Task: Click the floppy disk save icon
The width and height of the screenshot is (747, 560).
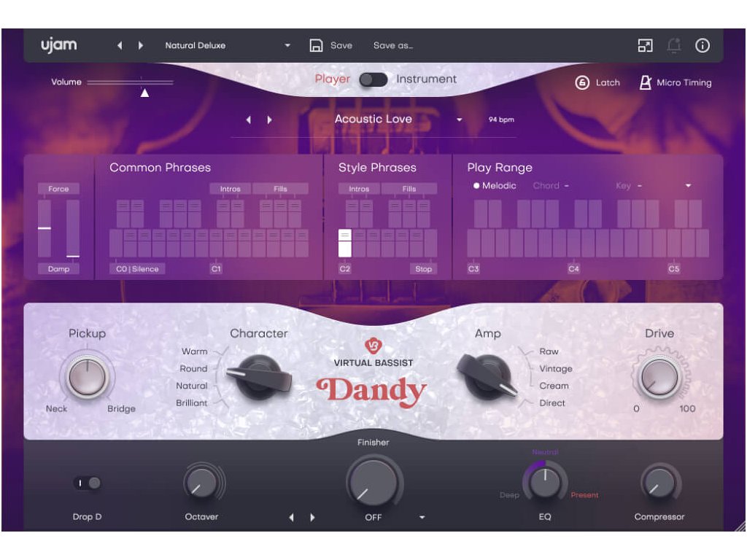Action: pyautogui.click(x=316, y=45)
